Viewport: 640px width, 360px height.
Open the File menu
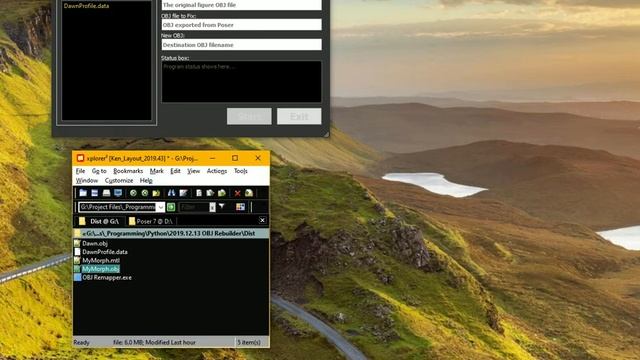[x=80, y=171]
